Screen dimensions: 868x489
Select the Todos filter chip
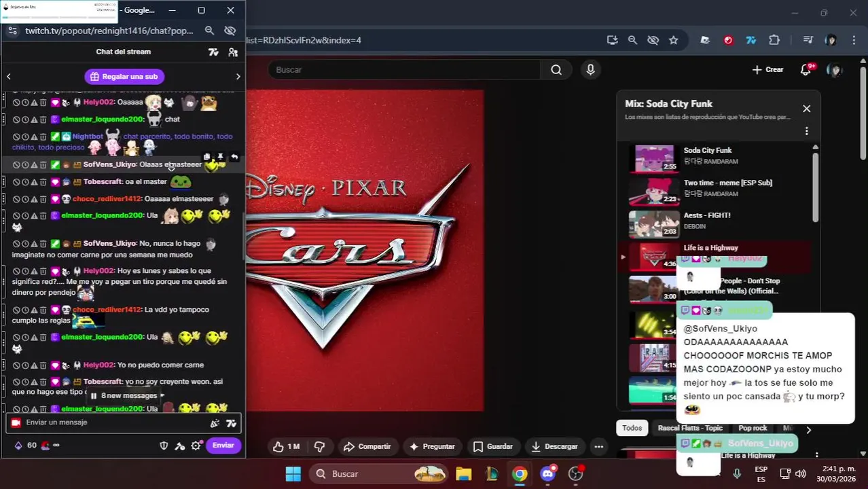tap(632, 429)
